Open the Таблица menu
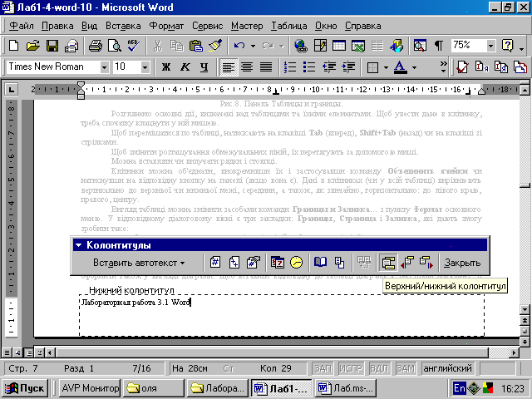The width and height of the screenshot is (532, 399). [288, 25]
